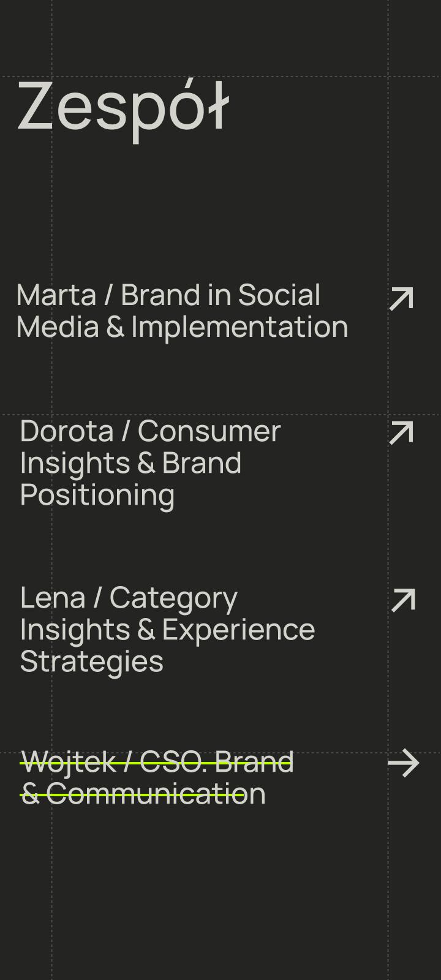Click the "Insights & Brand" text line

coord(130,463)
